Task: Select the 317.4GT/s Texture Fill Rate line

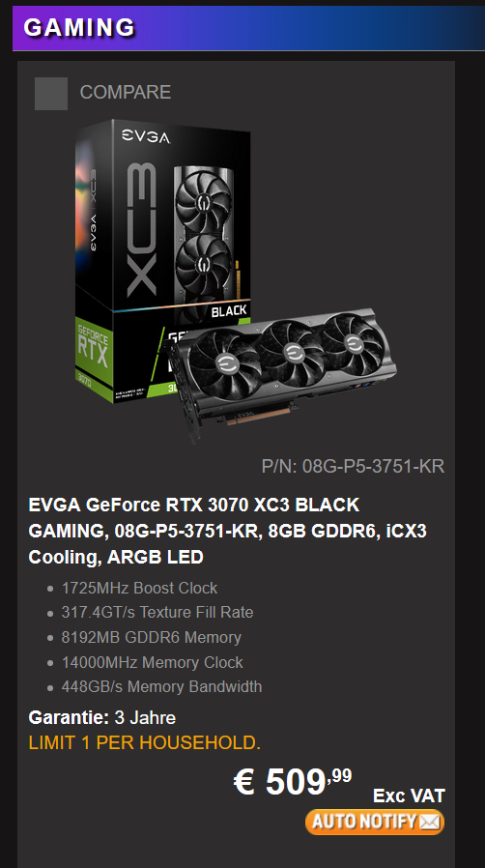Action: click(157, 612)
